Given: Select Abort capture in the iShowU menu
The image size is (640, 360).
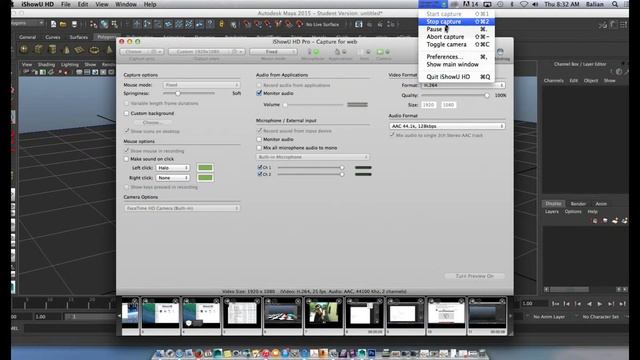Looking at the screenshot, I should (x=457, y=37).
